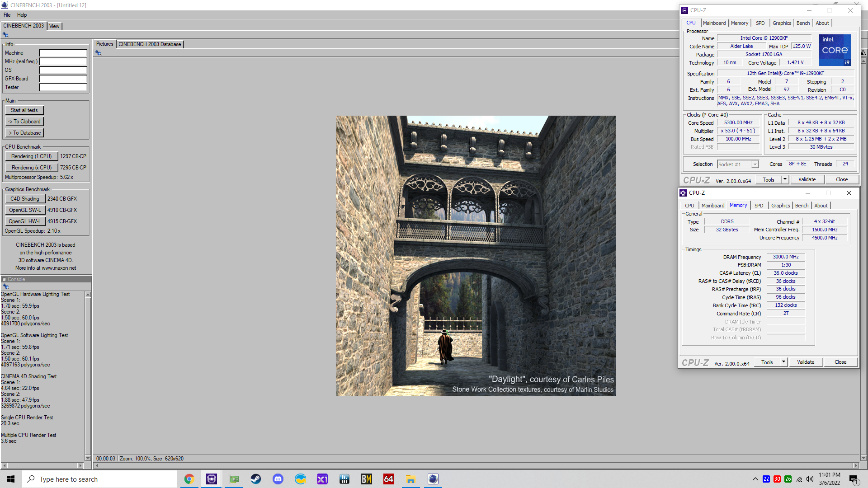
Task: Click the To Clipboard button
Action: point(24,122)
